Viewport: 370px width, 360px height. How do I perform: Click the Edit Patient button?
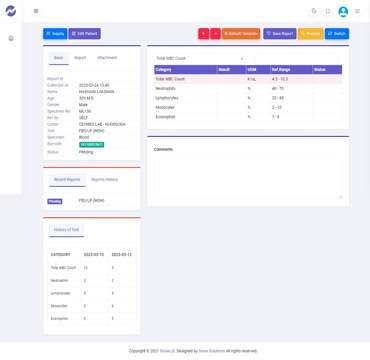[x=85, y=34]
